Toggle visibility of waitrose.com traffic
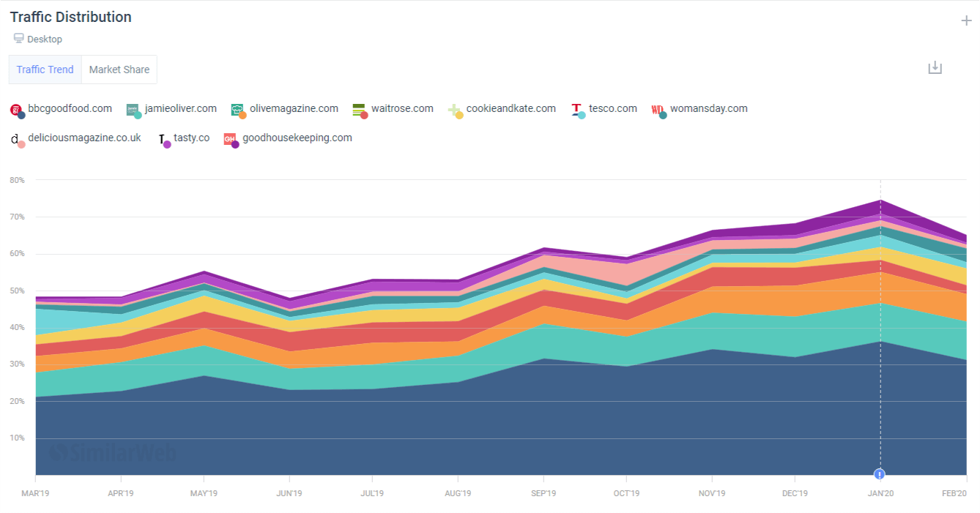Screen dimensions: 980x513 click(402, 108)
